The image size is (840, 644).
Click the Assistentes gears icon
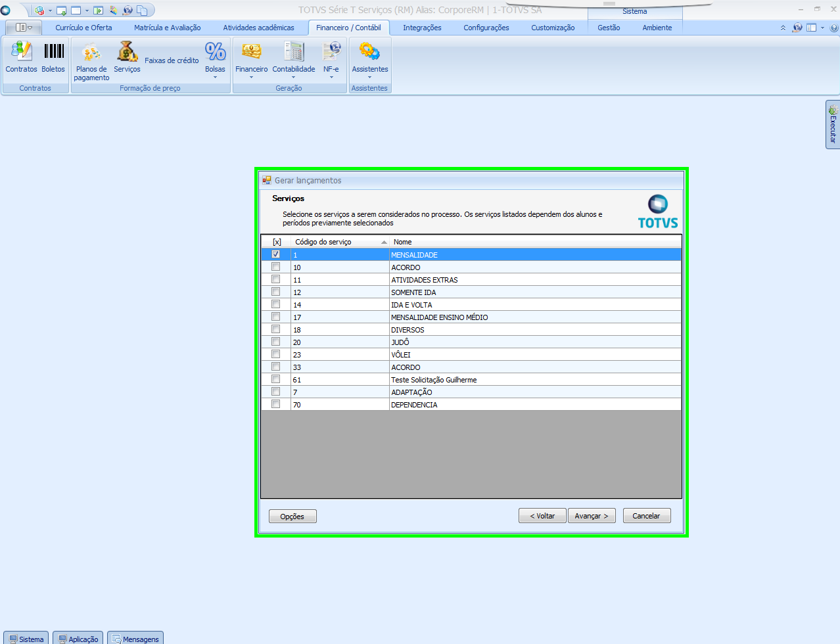(369, 51)
